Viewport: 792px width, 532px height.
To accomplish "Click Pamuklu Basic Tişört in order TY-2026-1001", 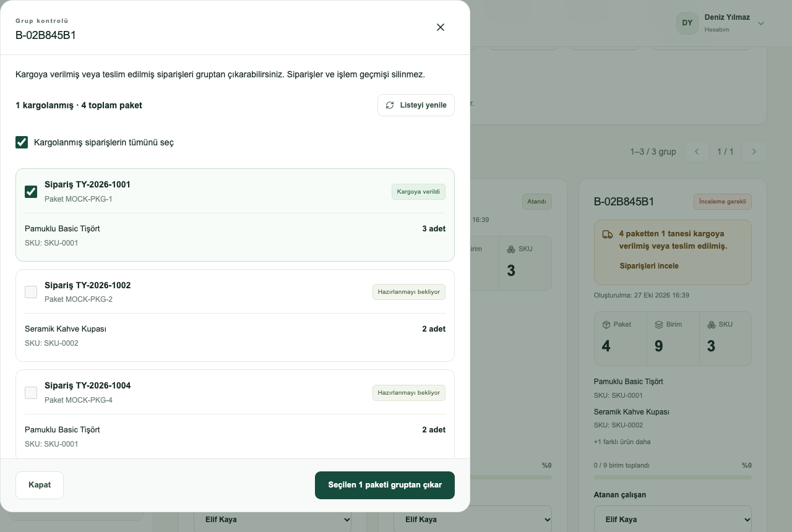I will click(x=62, y=229).
